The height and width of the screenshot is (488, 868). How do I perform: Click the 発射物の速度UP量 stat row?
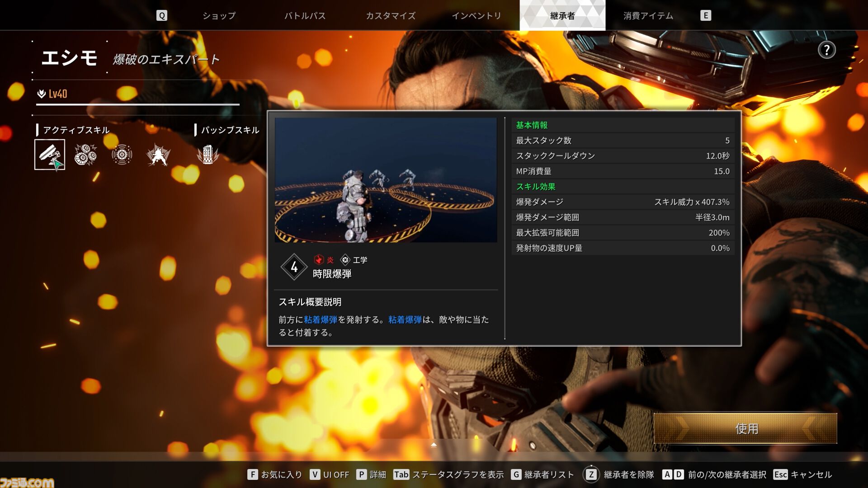[623, 248]
